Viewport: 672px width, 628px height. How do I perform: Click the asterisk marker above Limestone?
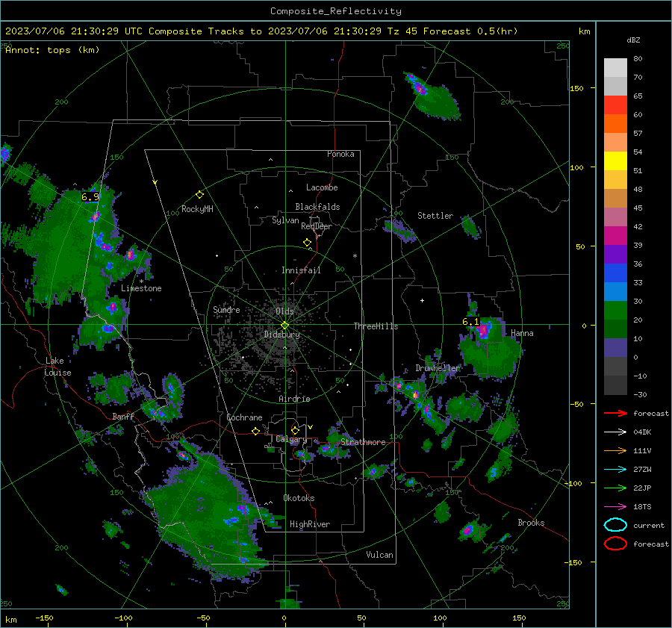click(141, 282)
